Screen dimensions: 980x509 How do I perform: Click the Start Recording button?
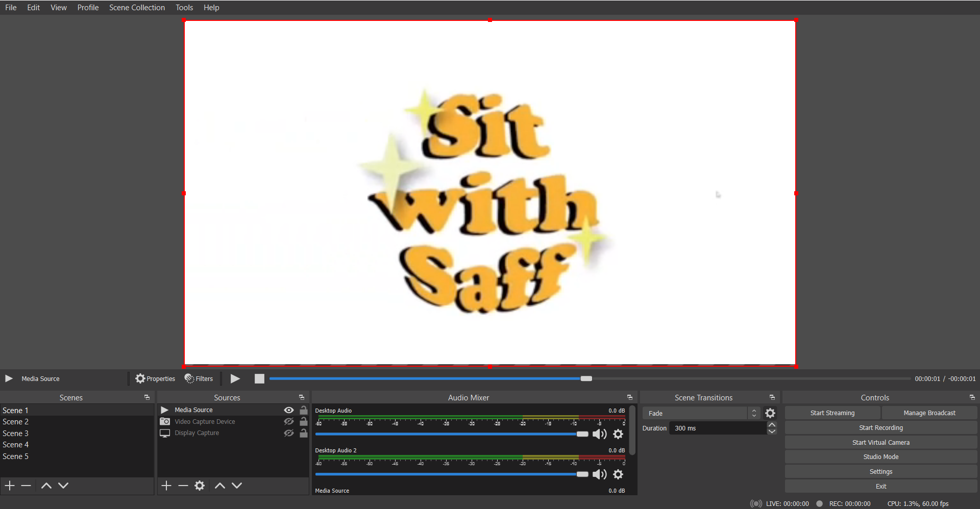click(x=880, y=428)
